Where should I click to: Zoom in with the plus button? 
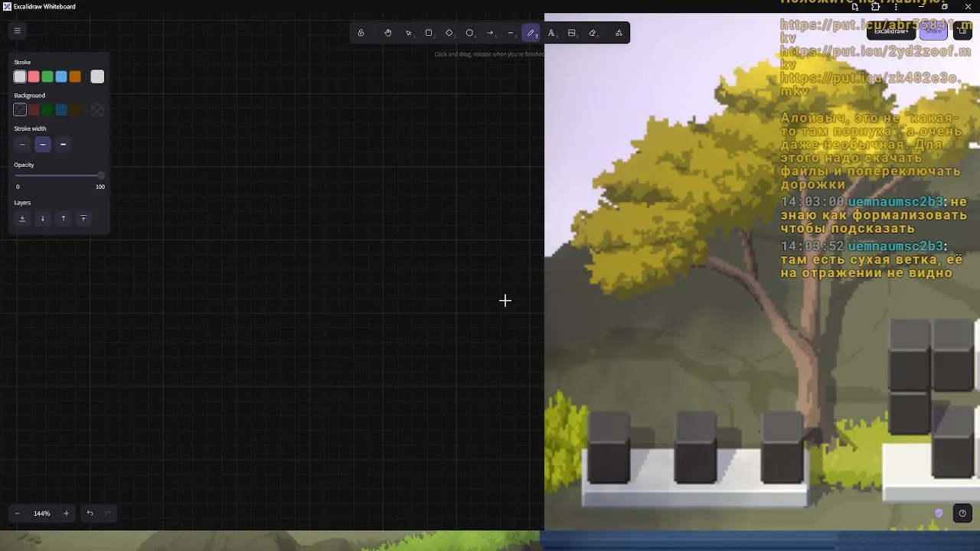(66, 514)
